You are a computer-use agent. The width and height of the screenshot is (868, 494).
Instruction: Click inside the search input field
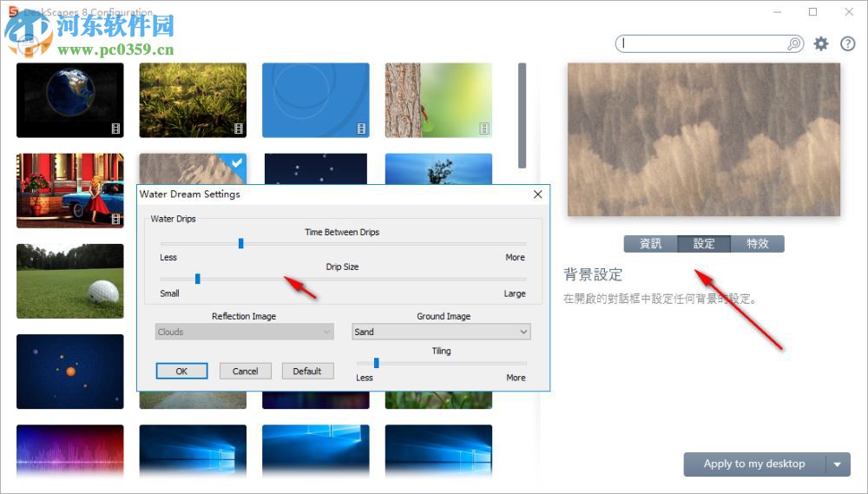[x=703, y=43]
